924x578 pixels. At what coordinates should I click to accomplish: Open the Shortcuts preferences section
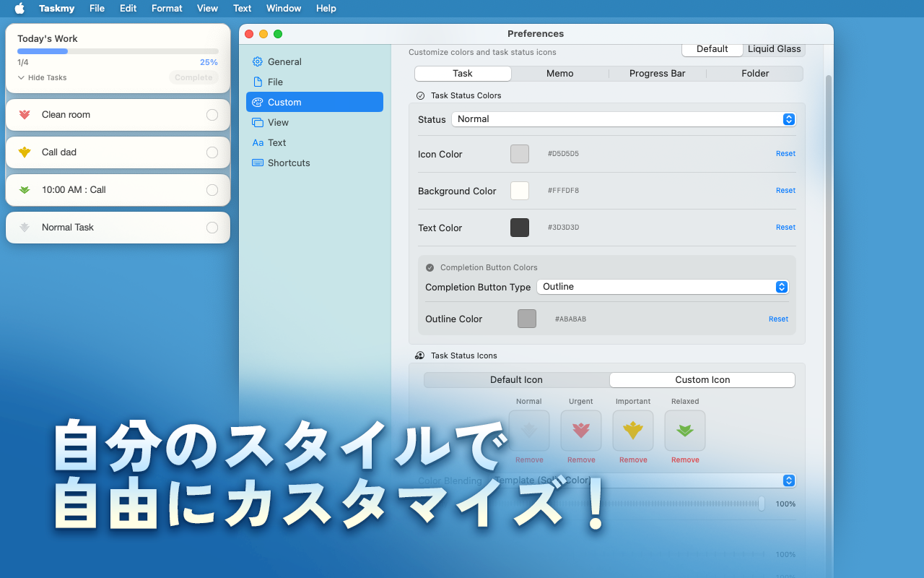[x=288, y=163]
